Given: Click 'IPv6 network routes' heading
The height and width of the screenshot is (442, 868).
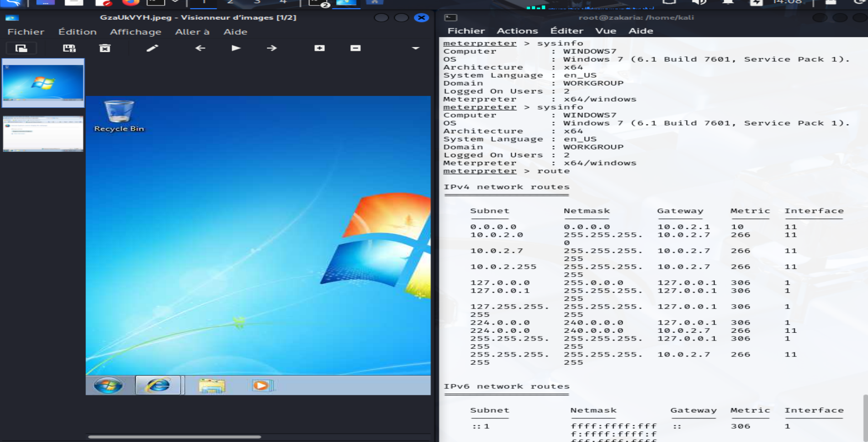Looking at the screenshot, I should click(x=507, y=386).
